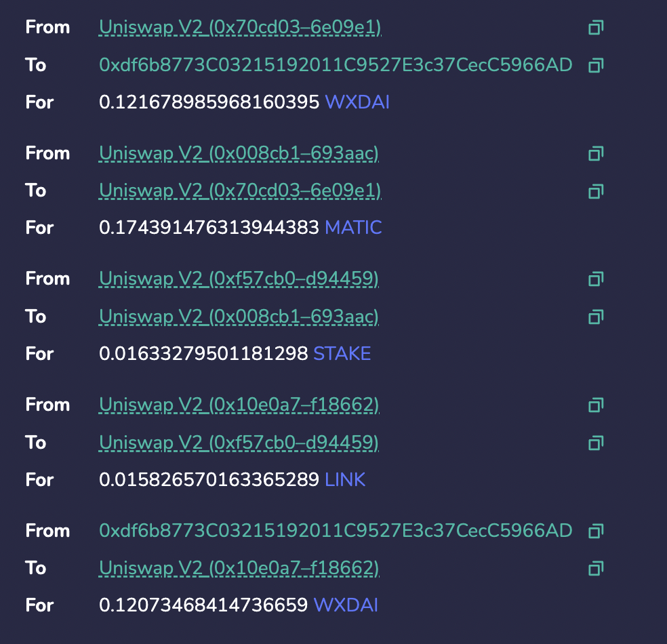The width and height of the screenshot is (667, 644).
Task: Copy address for the last WXDAI transfer recipient
Action: (x=596, y=568)
